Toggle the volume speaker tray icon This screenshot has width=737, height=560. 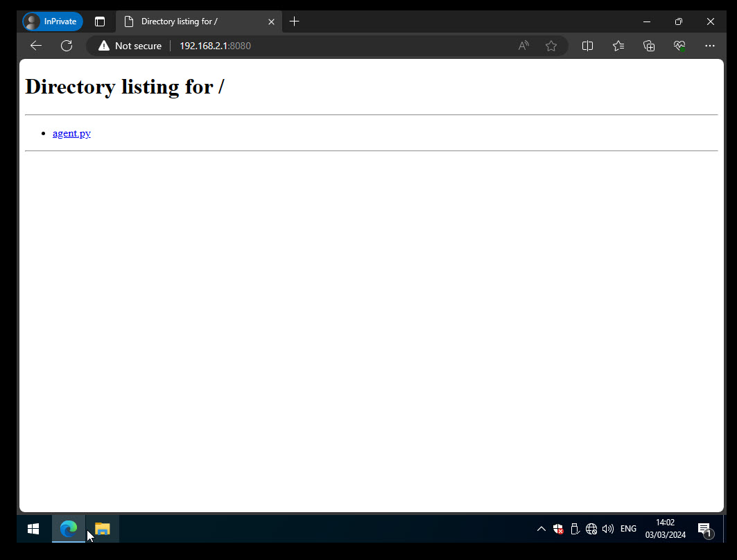pyautogui.click(x=608, y=529)
